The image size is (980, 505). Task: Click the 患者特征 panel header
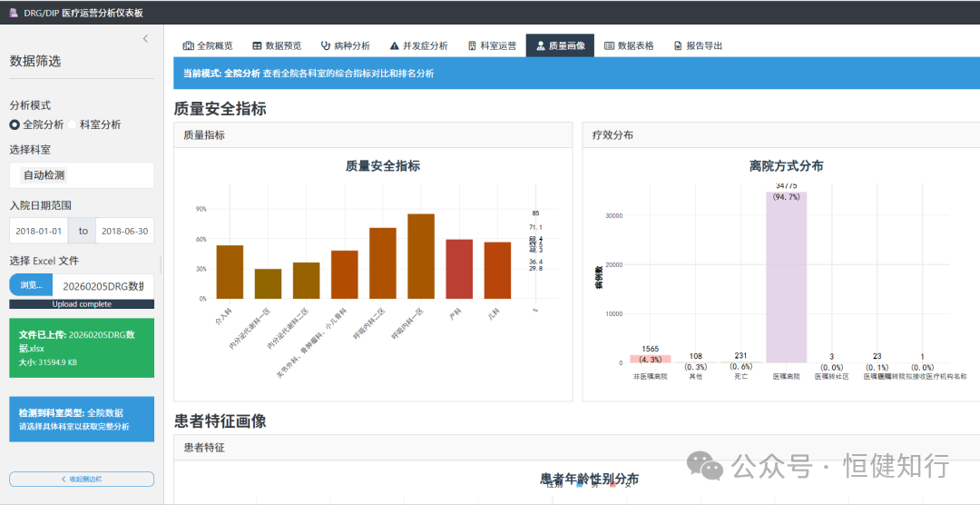pyautogui.click(x=576, y=448)
